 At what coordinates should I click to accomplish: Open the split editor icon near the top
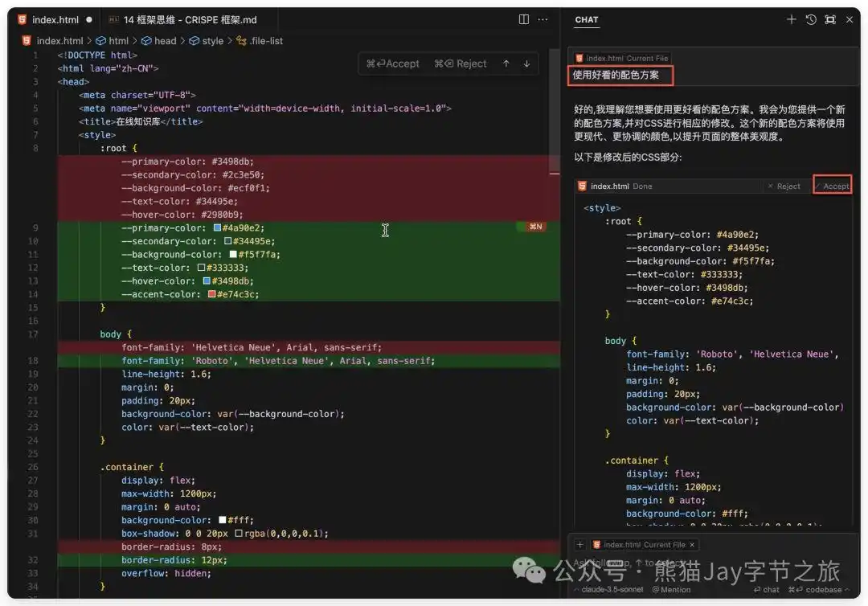(x=523, y=18)
